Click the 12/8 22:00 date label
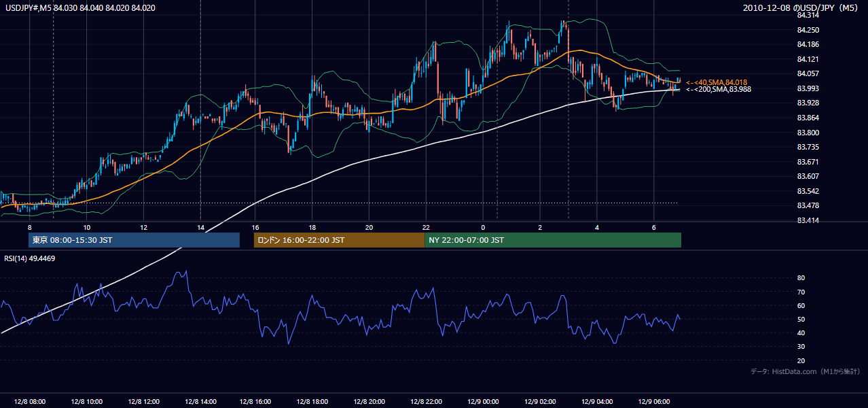This screenshot has width=868, height=408. pos(426,401)
